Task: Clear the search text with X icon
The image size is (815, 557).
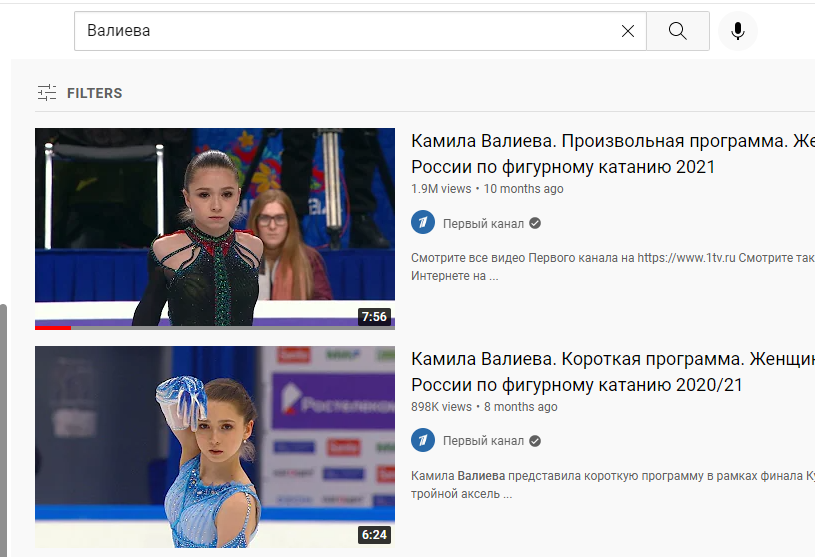Action: pos(628,31)
